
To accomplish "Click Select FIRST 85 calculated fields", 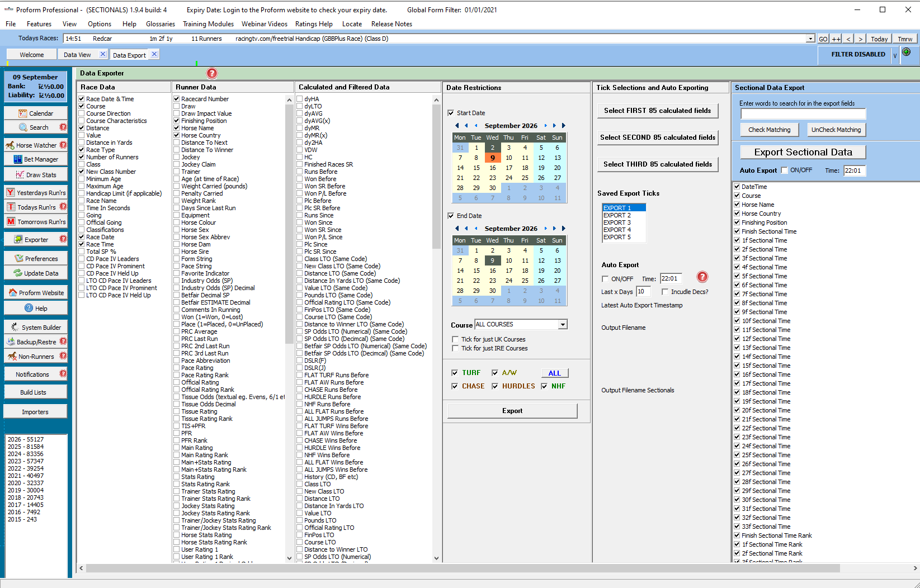I will pyautogui.click(x=658, y=111).
